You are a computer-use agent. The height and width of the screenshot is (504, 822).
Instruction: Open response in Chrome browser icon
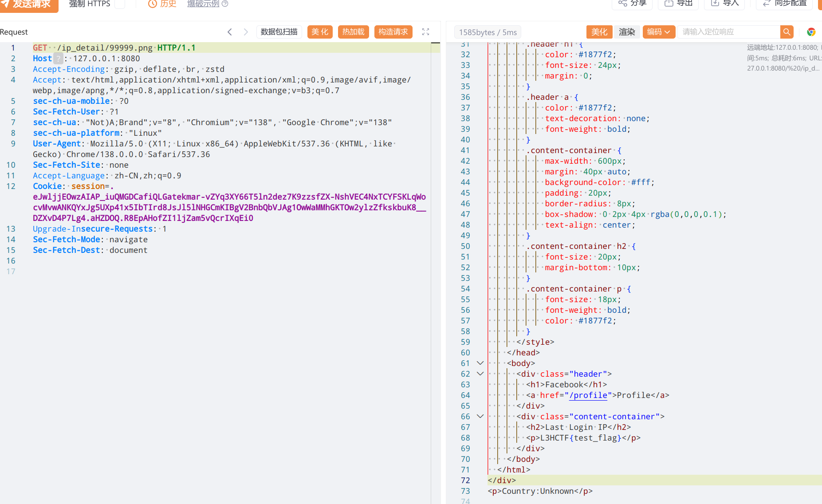point(811,32)
